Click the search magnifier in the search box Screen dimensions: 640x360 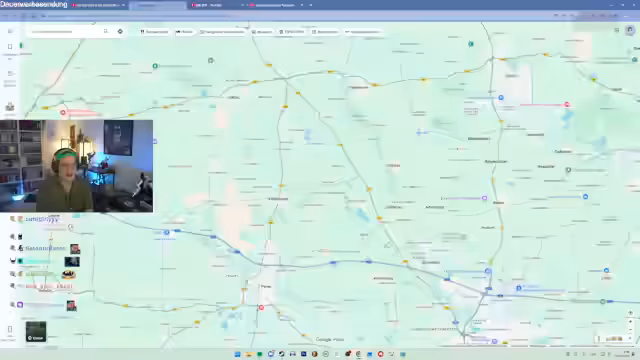click(x=106, y=31)
